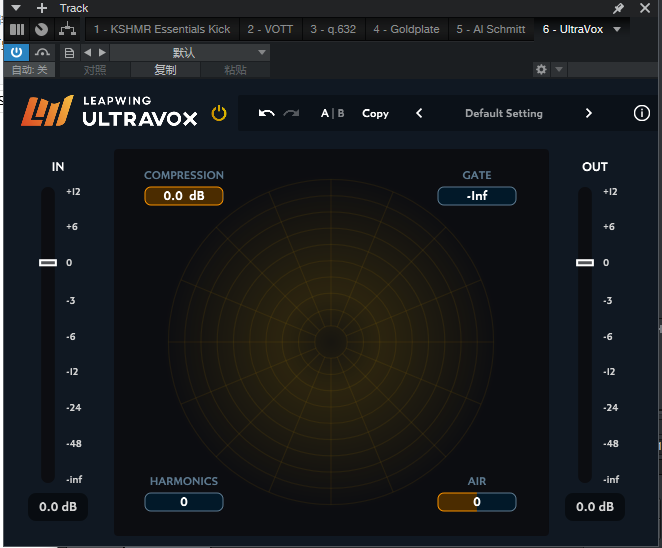Open the plugin info panel
Viewport: 662px width, 548px height.
pos(641,113)
